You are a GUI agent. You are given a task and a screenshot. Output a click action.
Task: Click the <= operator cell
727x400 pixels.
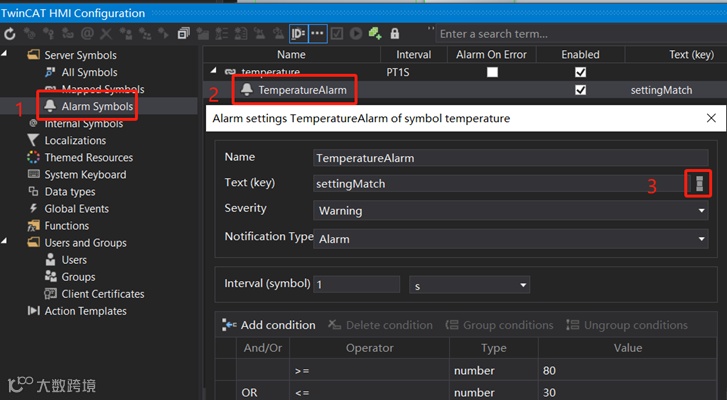coord(370,393)
